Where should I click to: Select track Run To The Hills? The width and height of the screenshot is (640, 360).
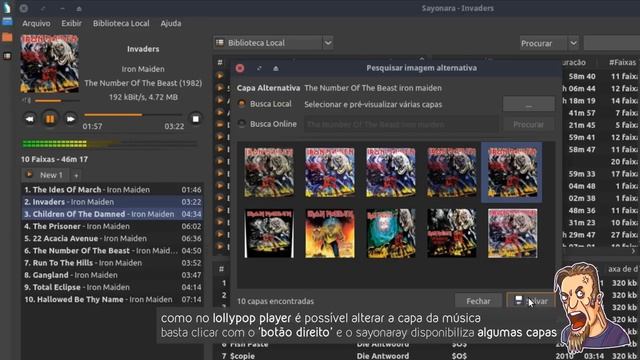pos(112,263)
